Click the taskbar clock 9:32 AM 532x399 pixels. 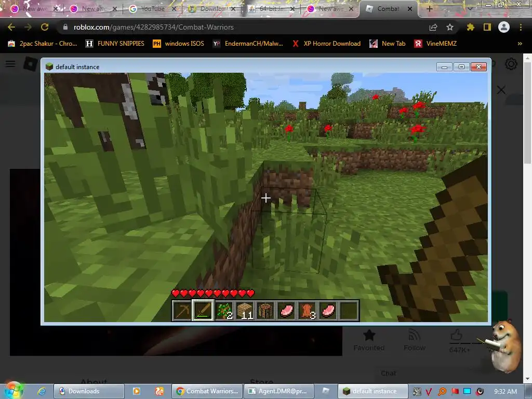[x=506, y=392]
